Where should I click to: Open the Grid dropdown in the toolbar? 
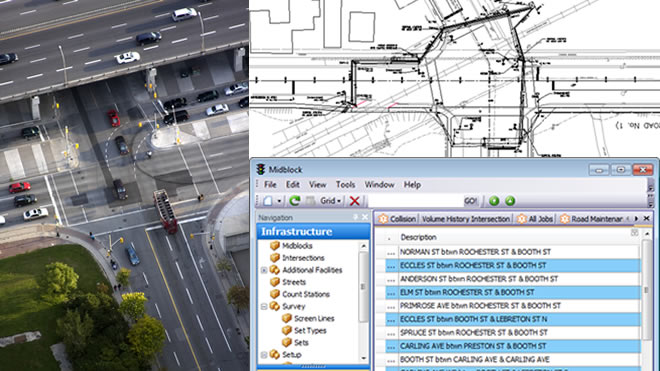[330, 201]
